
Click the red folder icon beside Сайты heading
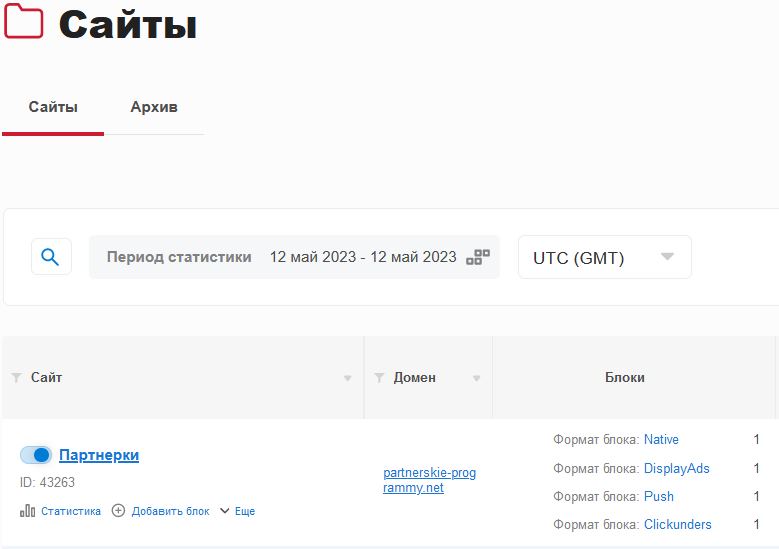(x=23, y=22)
